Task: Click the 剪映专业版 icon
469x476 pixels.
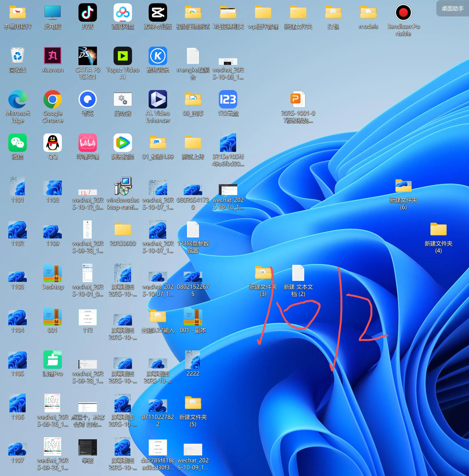Action: coord(158,12)
